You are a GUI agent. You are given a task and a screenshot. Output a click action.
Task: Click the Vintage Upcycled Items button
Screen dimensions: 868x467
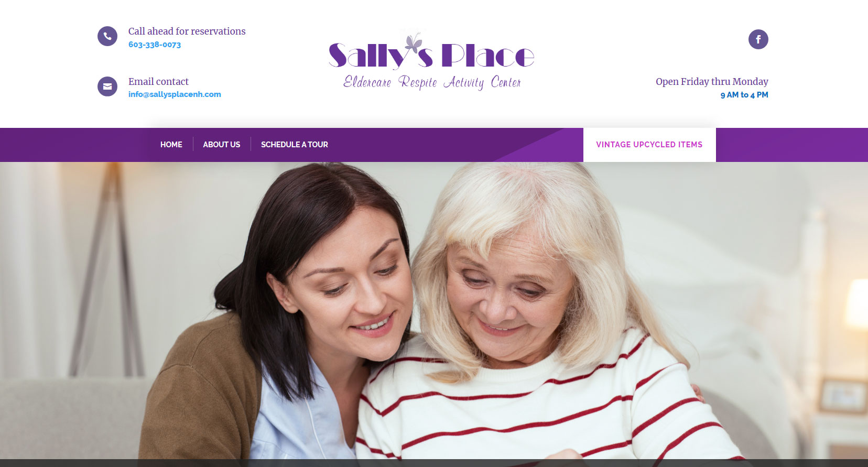pos(649,145)
